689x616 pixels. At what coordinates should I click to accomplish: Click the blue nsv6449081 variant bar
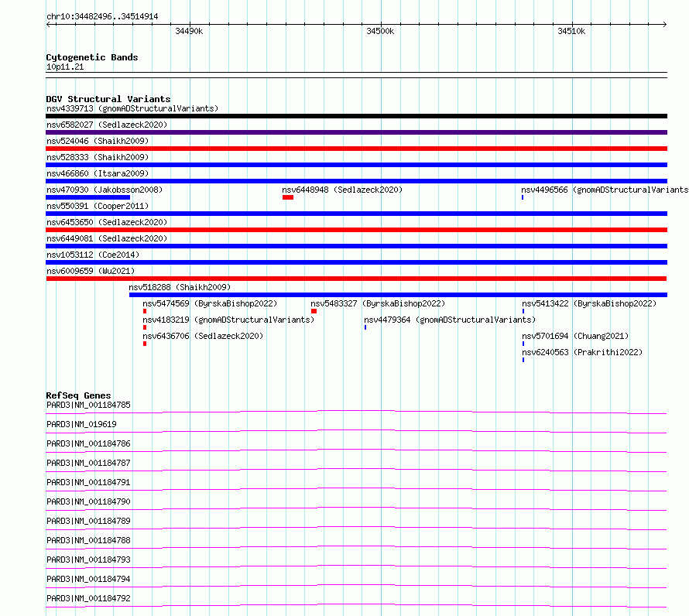tap(356, 247)
